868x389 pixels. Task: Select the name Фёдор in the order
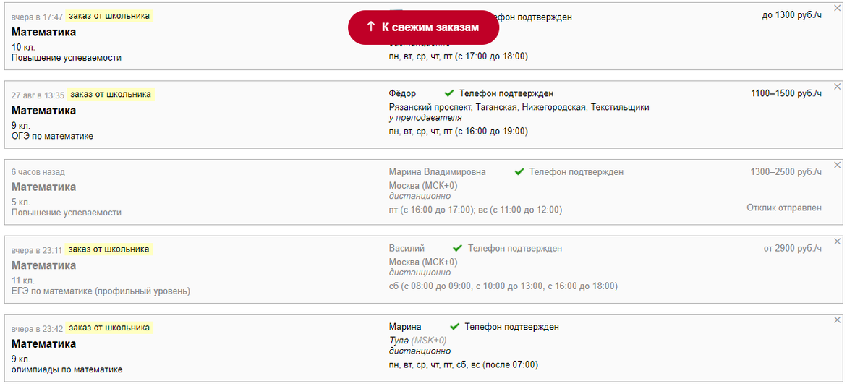(x=402, y=93)
